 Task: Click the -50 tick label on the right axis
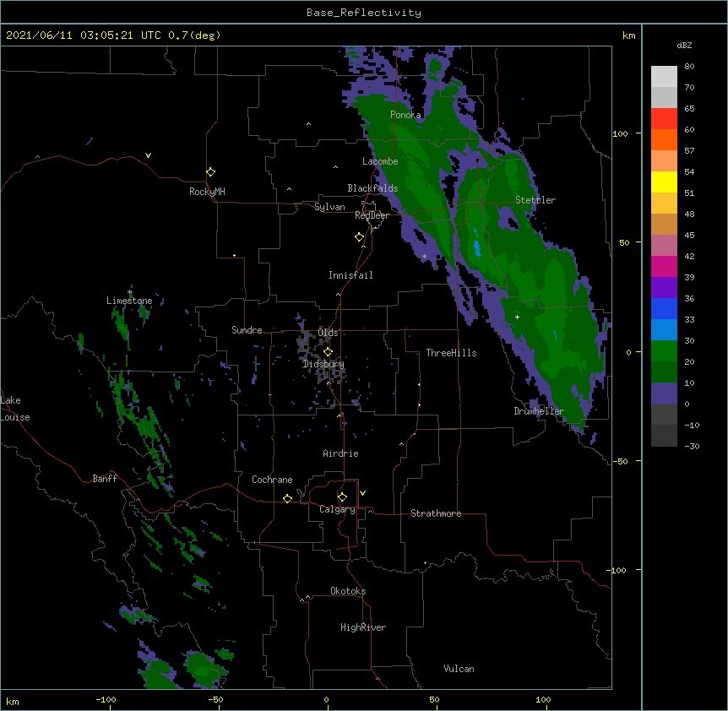tap(620, 461)
